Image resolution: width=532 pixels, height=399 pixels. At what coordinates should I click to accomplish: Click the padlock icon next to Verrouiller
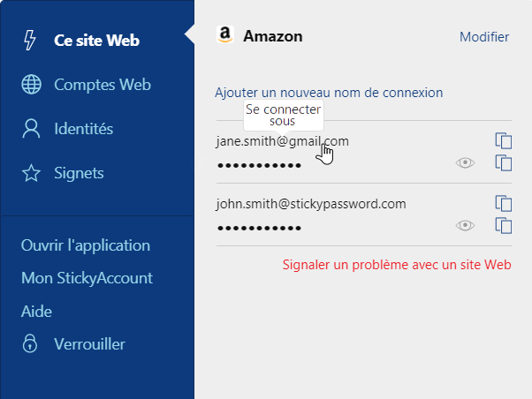30,343
